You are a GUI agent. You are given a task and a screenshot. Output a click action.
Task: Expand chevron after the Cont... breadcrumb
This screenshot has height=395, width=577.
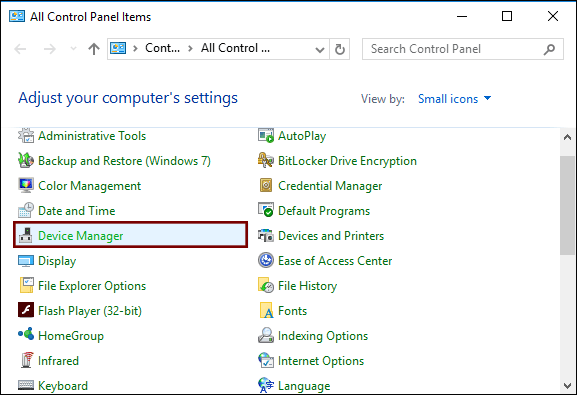tap(190, 48)
